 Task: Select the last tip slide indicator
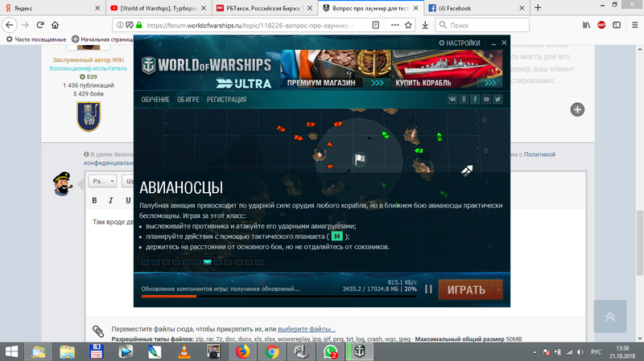coord(259,262)
